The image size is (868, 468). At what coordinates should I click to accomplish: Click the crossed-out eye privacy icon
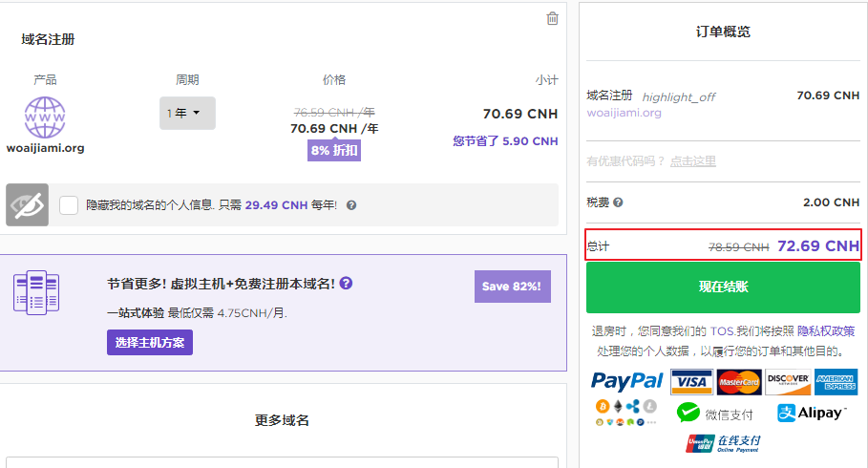pos(27,205)
